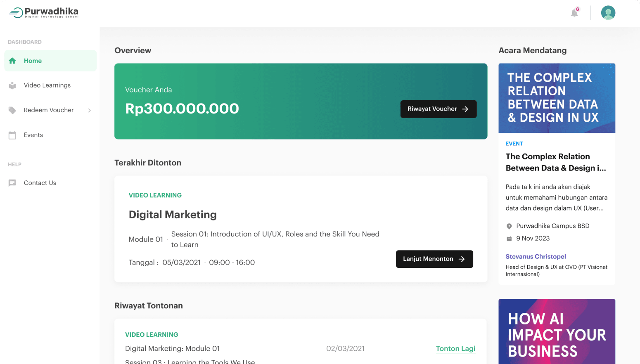The width and height of the screenshot is (640, 364).
Task: Click the Lanjut Menonton button
Action: 434,259
